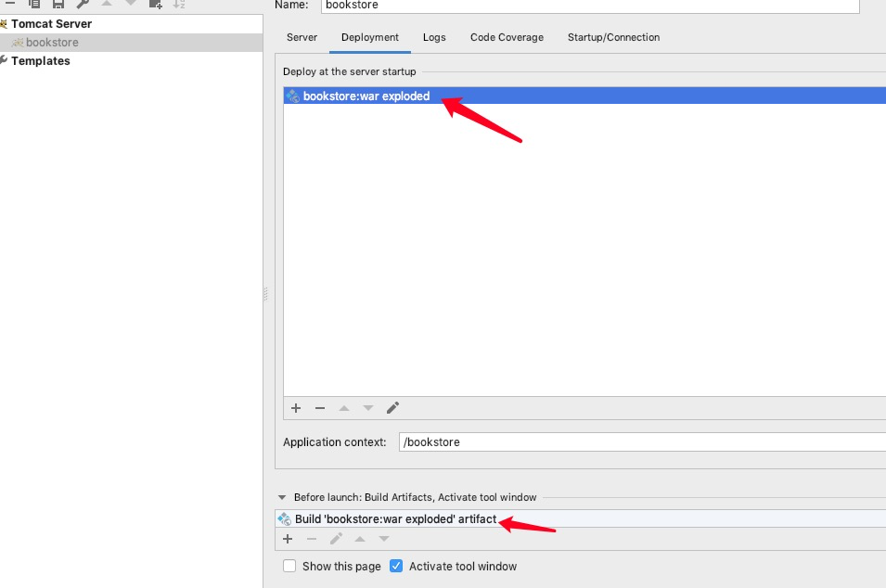This screenshot has height=588, width=886.
Task: Select the Templates tree node
Action: click(x=41, y=61)
